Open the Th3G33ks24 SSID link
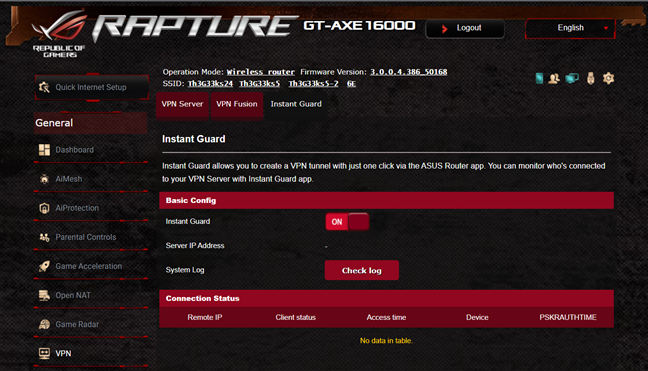 pyautogui.click(x=210, y=84)
